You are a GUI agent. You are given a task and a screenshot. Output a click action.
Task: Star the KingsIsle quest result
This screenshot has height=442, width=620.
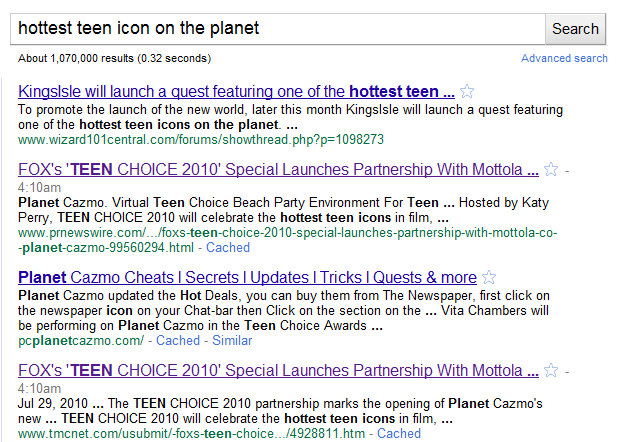coord(467,91)
